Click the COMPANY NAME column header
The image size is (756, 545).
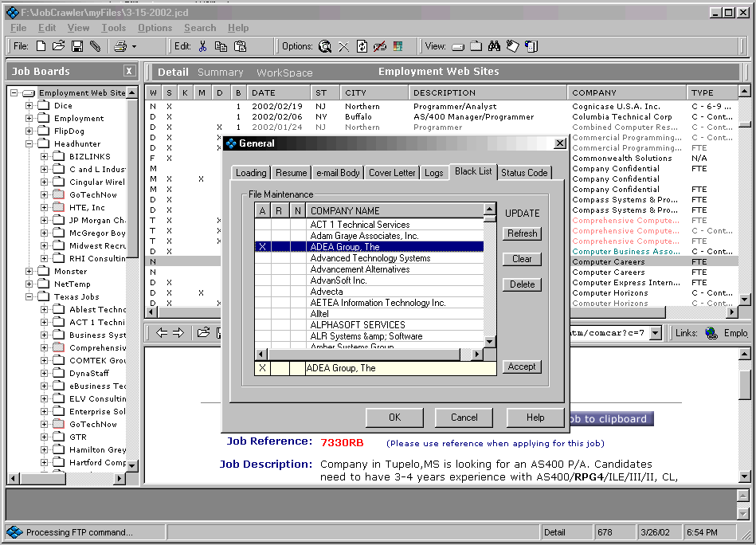pos(394,211)
